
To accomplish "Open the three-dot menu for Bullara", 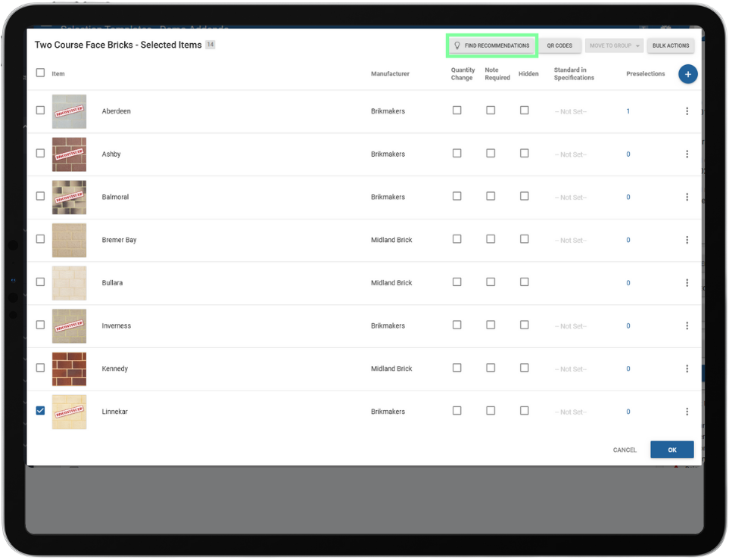I will point(687,283).
